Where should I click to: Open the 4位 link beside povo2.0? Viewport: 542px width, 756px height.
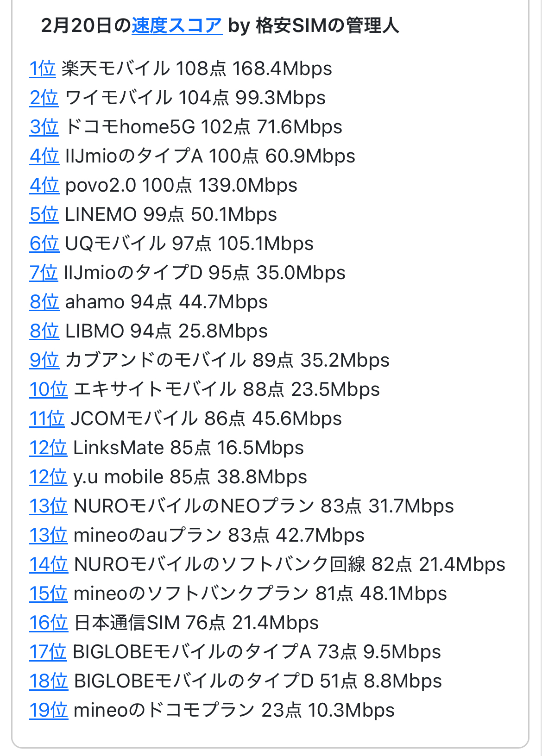tap(44, 186)
